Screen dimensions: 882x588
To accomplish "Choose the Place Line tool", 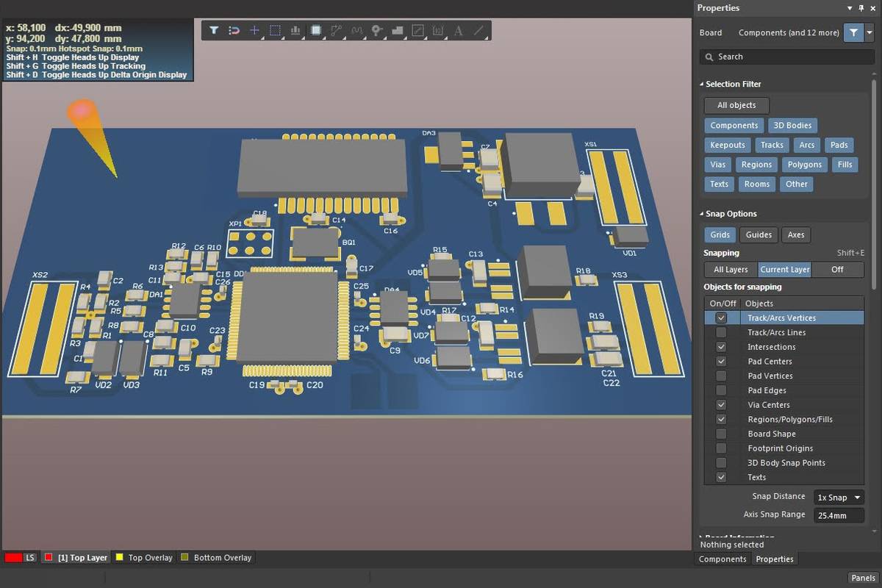I will pos(479,31).
